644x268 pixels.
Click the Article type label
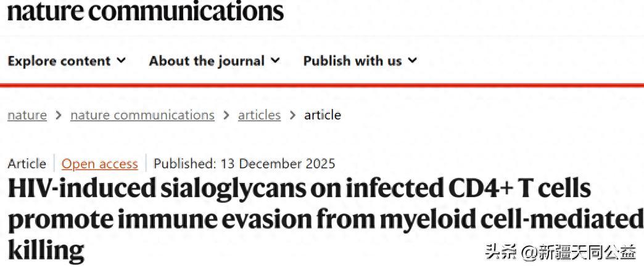pyautogui.click(x=27, y=164)
